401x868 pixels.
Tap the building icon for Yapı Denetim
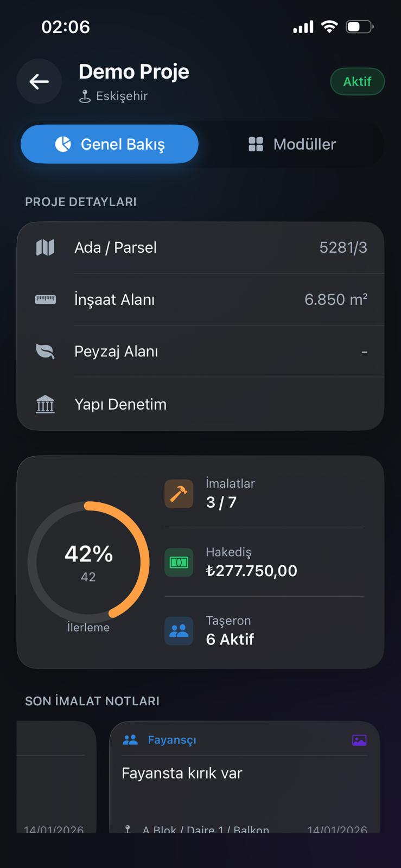coord(45,404)
